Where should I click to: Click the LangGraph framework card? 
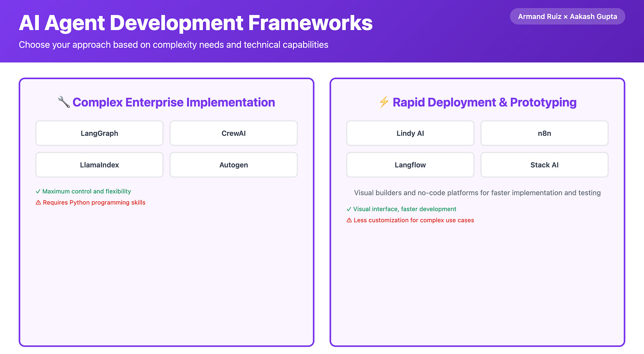(100, 133)
